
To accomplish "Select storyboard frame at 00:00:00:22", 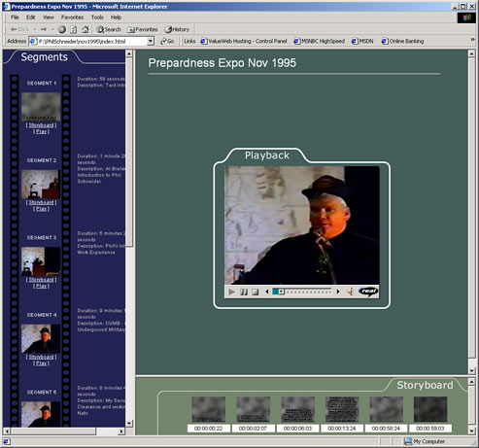I will (209, 409).
